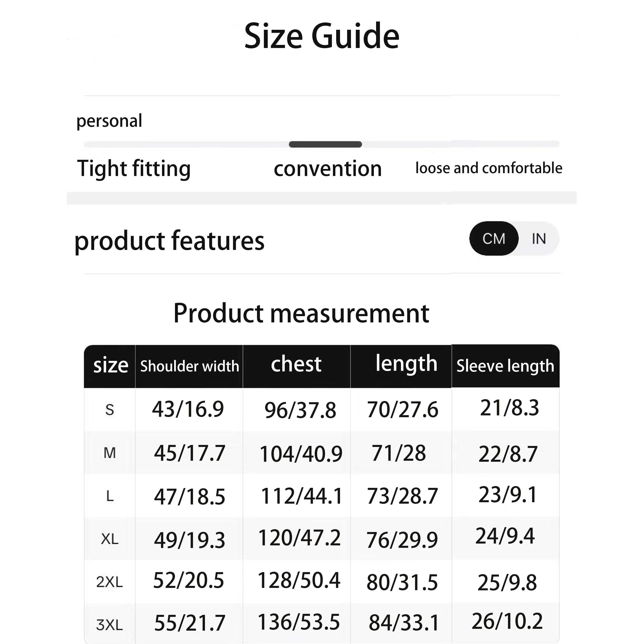644x644 pixels.
Task: Click the Sleeve length column header
Action: tap(505, 366)
